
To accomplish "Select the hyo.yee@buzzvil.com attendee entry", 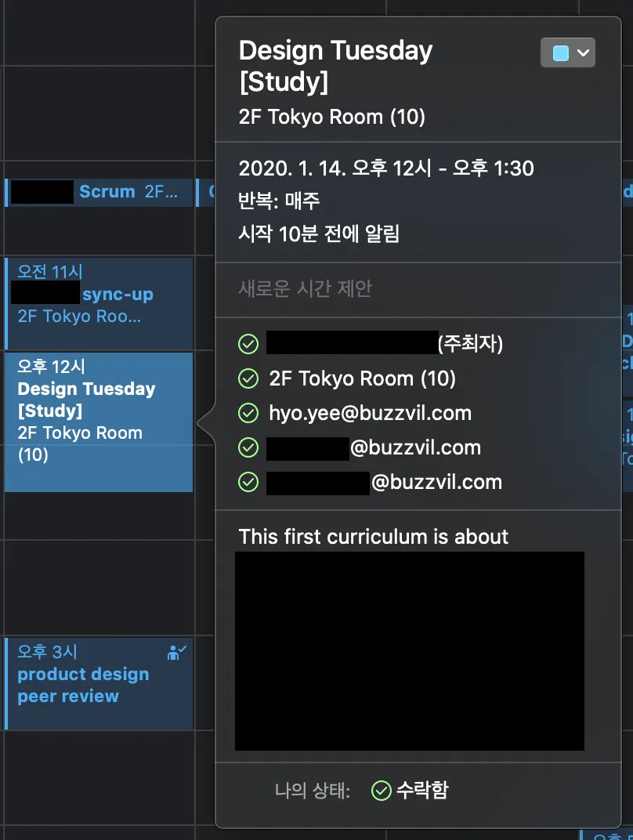I will point(370,413).
